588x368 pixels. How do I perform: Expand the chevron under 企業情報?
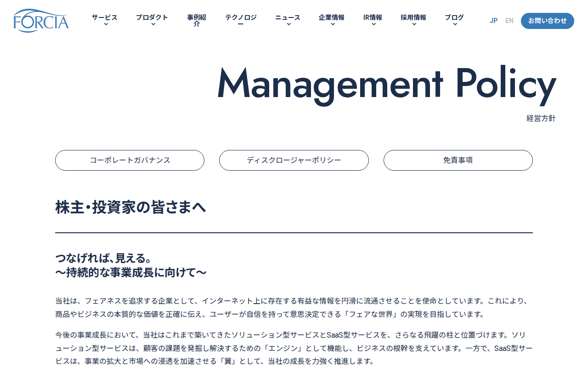pyautogui.click(x=333, y=24)
